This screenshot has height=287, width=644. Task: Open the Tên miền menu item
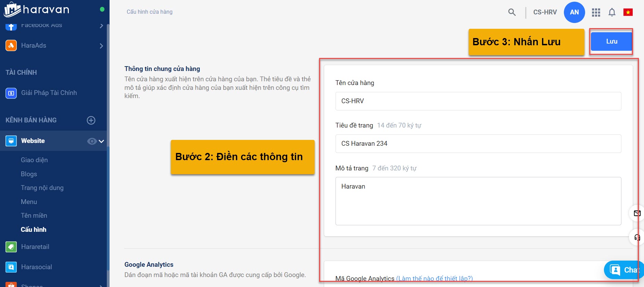[x=34, y=216]
